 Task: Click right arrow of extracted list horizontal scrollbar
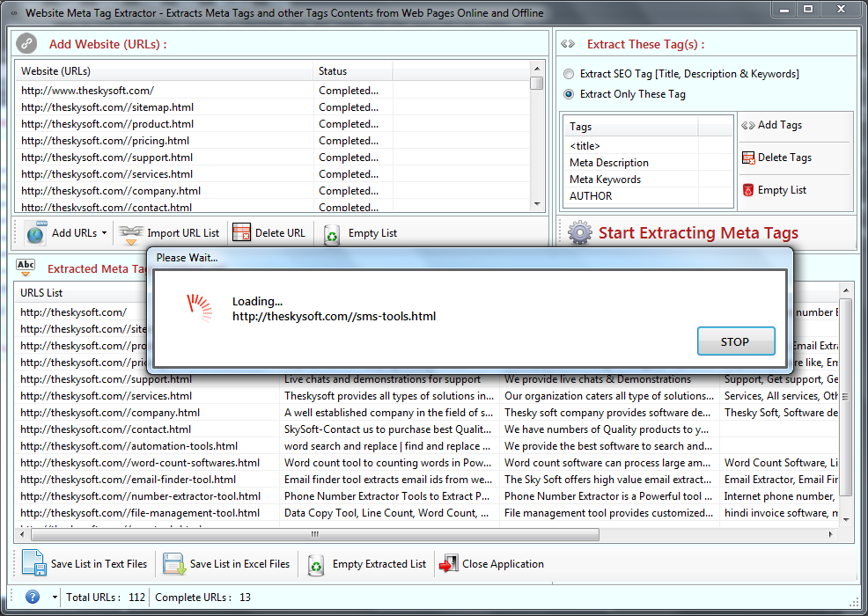pyautogui.click(x=830, y=534)
